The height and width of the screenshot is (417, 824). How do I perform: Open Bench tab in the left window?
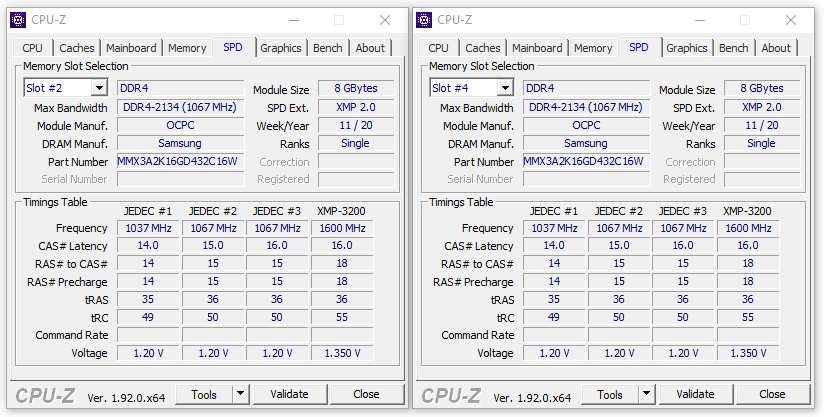click(328, 48)
